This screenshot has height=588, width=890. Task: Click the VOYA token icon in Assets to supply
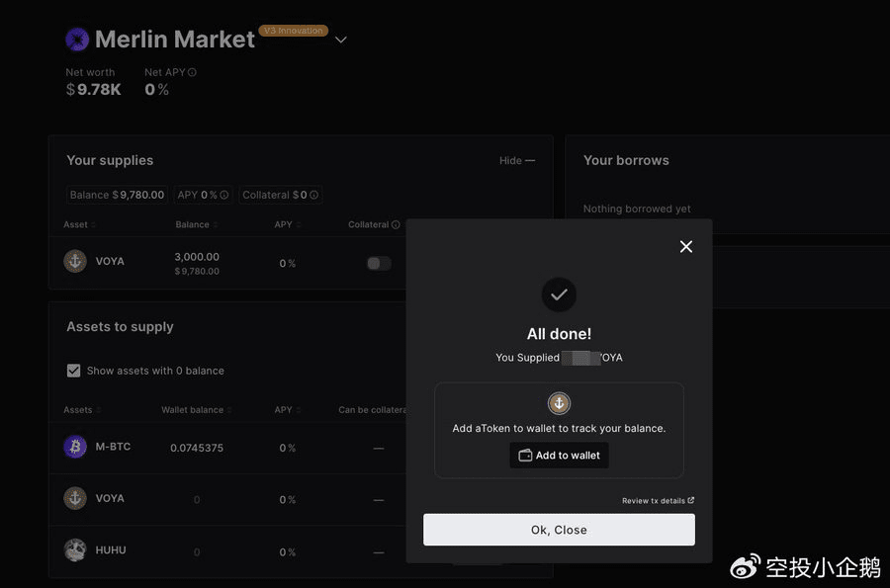coord(75,498)
